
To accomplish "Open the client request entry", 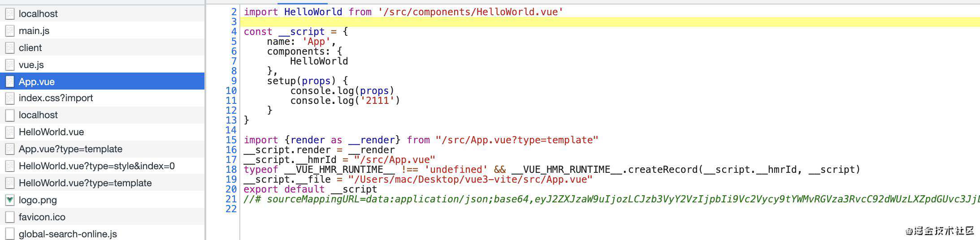I will tap(102, 47).
